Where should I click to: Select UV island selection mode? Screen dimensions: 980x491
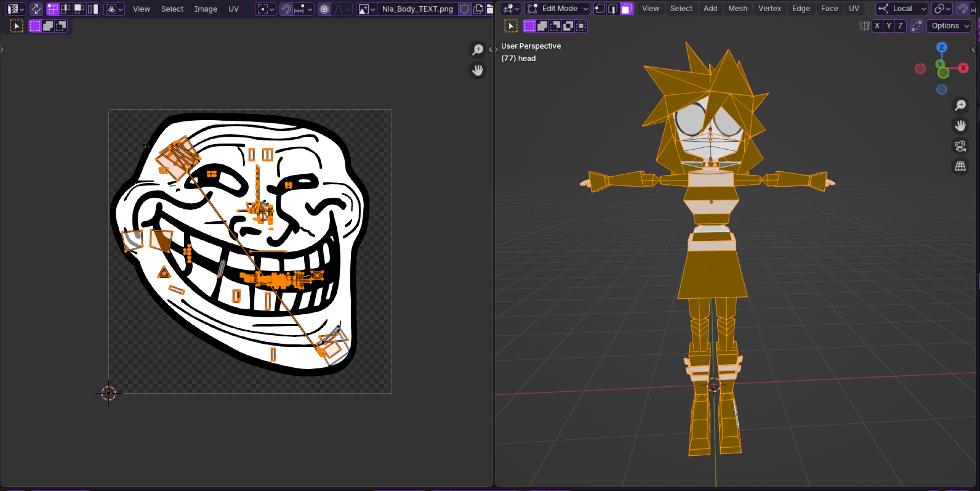coord(93,9)
